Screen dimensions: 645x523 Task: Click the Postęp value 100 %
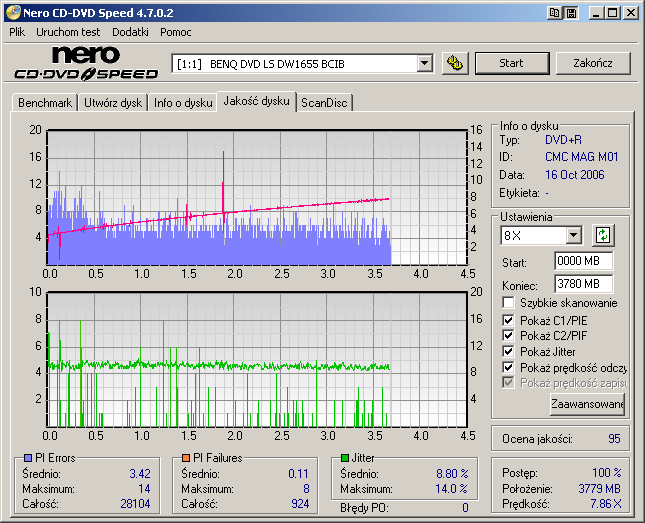pyautogui.click(x=607, y=472)
